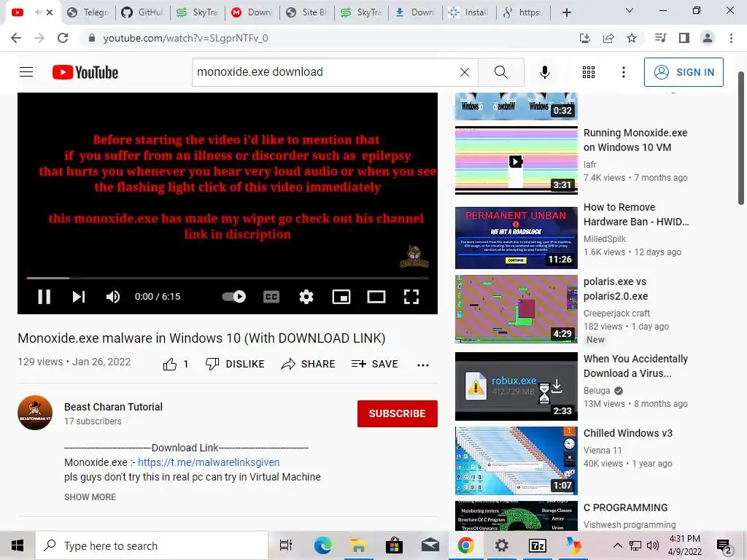Expand description with SHOW MORE

click(90, 497)
